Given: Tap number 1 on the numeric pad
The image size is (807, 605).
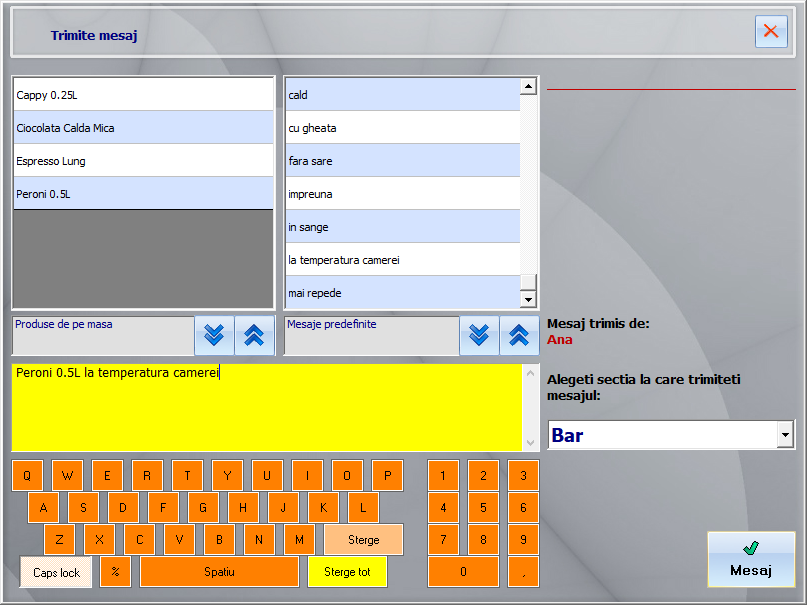Looking at the screenshot, I should point(443,475).
